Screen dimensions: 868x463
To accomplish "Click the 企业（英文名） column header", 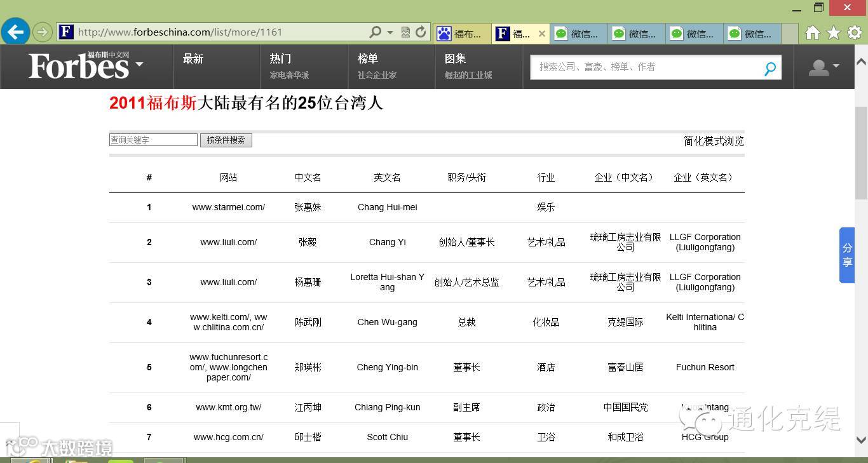I will click(705, 177).
